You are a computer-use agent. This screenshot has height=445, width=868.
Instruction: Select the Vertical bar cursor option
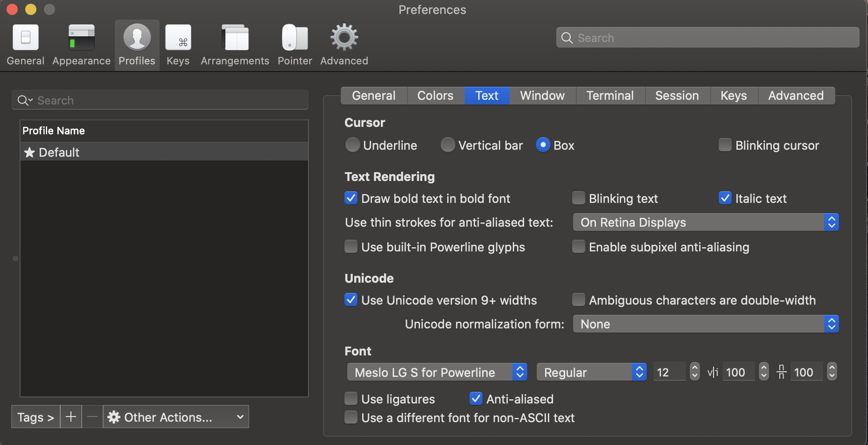(448, 145)
